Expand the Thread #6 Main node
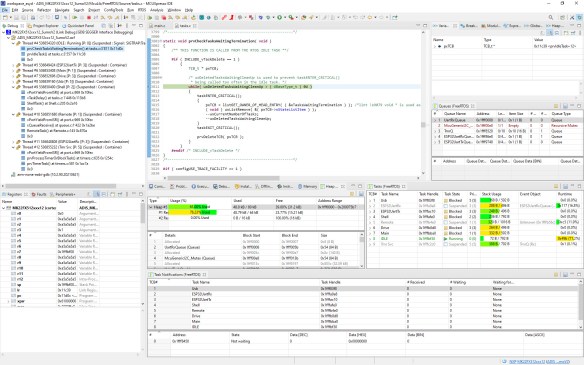Viewport: 584px width, 365px height. tap(13, 70)
